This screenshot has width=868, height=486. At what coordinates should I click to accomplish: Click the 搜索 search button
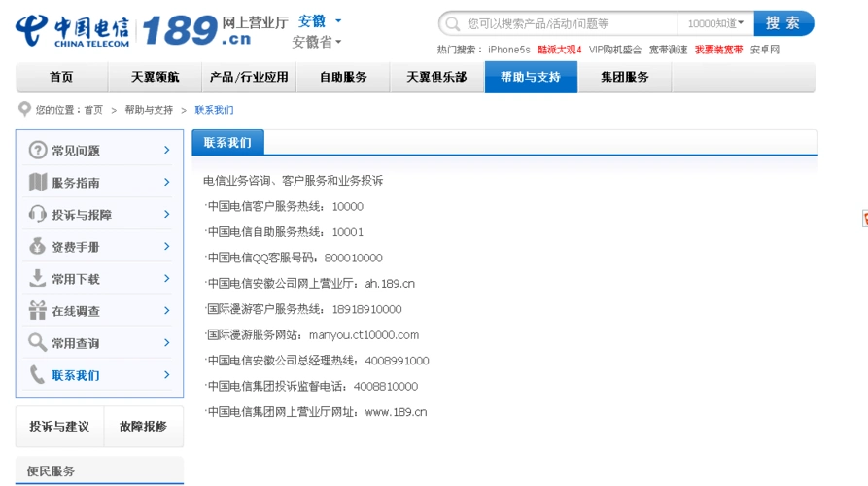[783, 23]
